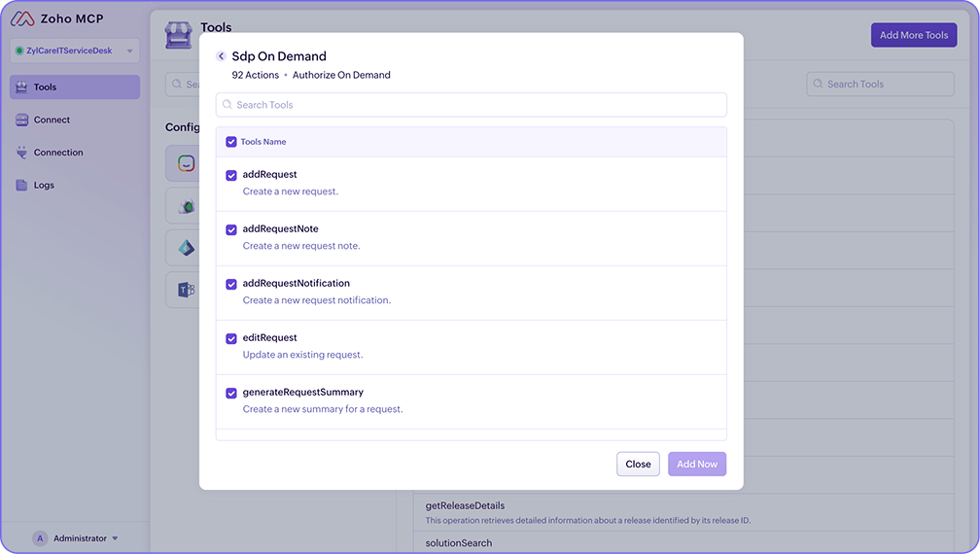Uncheck the addRequestNote checkbox
This screenshot has width=980, height=554.
pyautogui.click(x=231, y=229)
